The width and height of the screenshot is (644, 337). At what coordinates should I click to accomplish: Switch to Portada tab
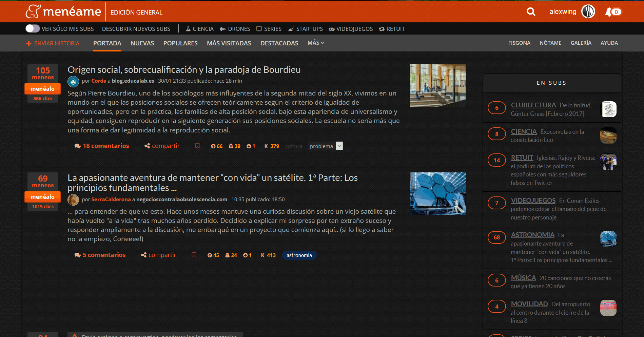click(107, 43)
